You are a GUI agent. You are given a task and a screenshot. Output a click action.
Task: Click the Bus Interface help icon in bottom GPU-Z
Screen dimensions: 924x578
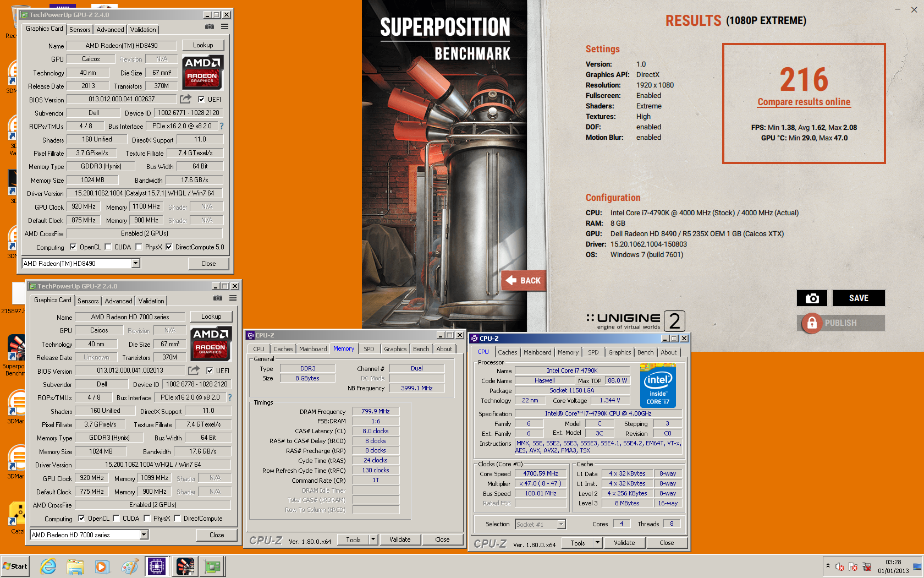230,397
